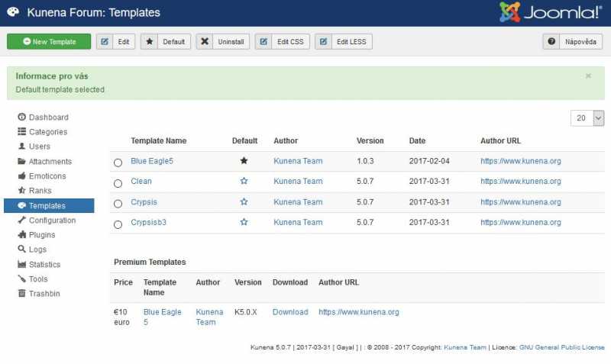The height and width of the screenshot is (364, 611).
Task: Click the Kunena palette icon in header
Action: click(13, 12)
